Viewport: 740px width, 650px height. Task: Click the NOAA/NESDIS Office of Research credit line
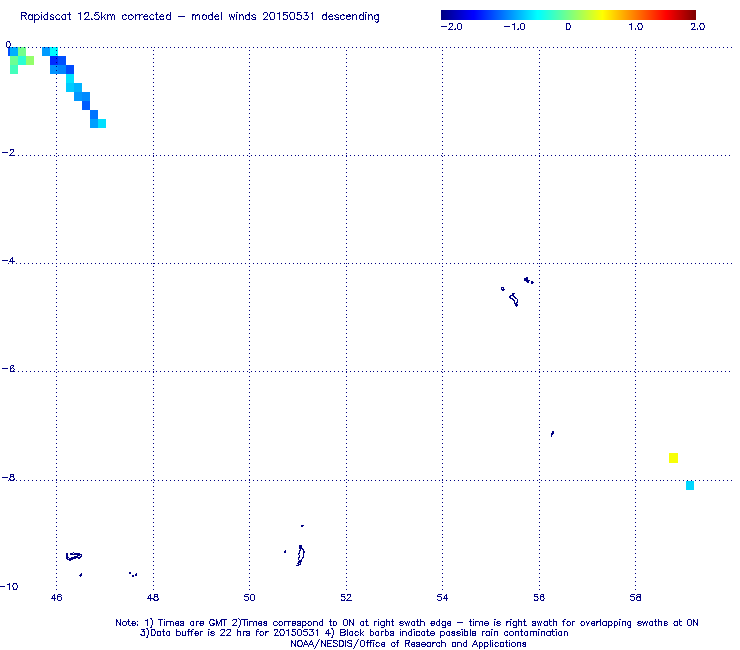coord(408,644)
